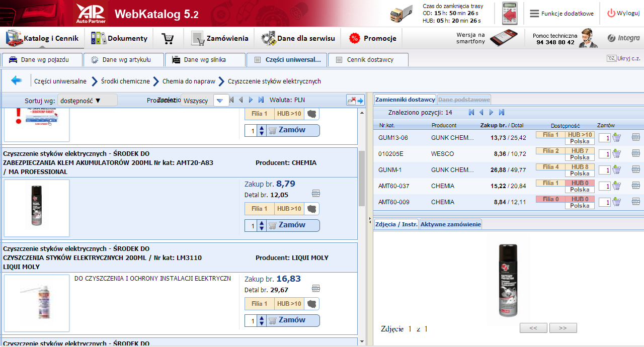The width and height of the screenshot is (644, 347).
Task: Switch to Cennik dostawcy tab
Action: click(x=368, y=60)
